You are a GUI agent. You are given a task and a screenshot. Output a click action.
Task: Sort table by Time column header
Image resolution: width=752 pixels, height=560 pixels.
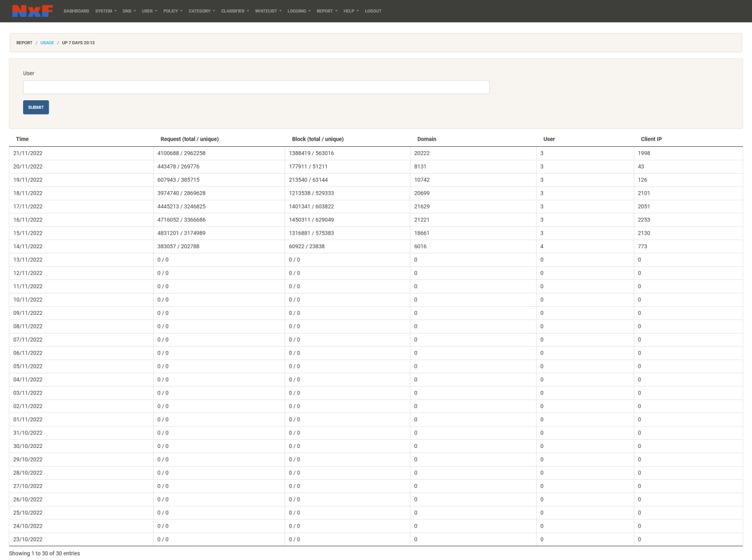pyautogui.click(x=22, y=139)
